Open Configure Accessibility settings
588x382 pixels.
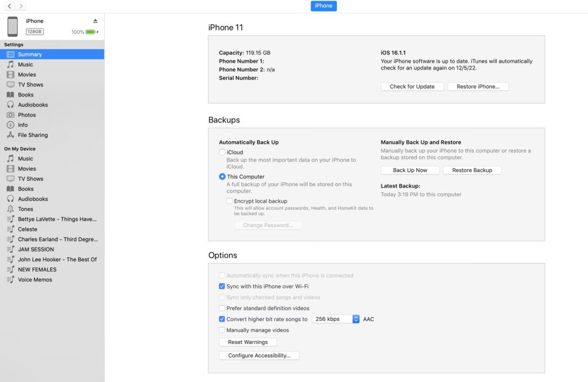click(259, 356)
